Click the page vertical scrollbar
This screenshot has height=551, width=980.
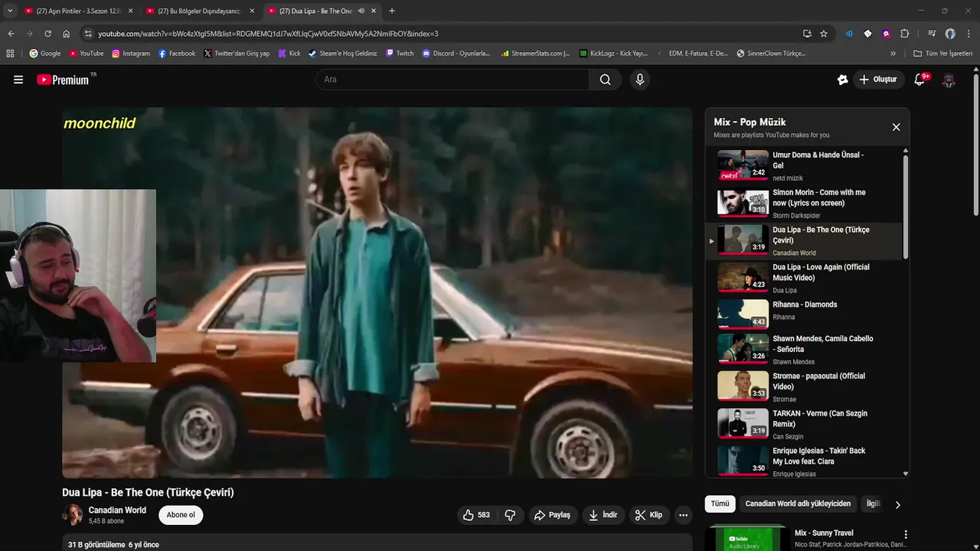[x=975, y=145]
